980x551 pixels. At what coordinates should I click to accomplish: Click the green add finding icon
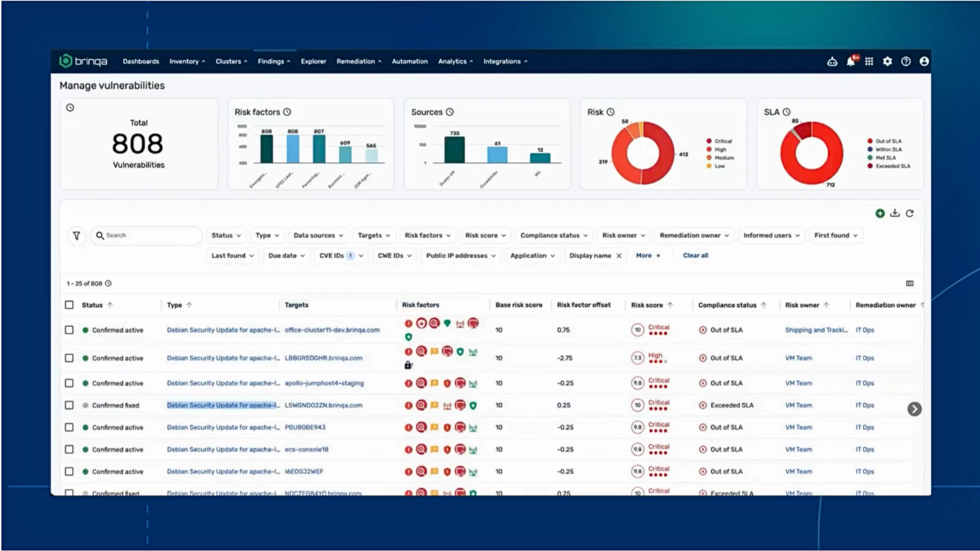click(879, 213)
